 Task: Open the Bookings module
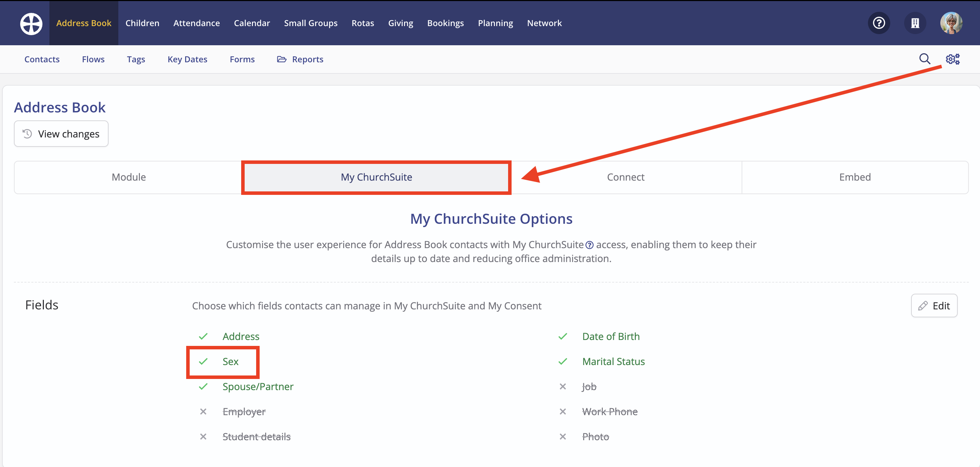coord(445,23)
